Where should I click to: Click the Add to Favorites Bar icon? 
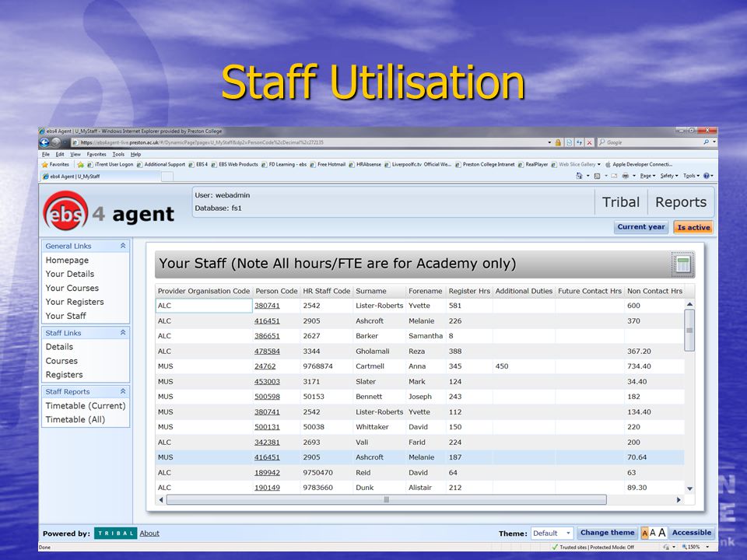tap(80, 164)
